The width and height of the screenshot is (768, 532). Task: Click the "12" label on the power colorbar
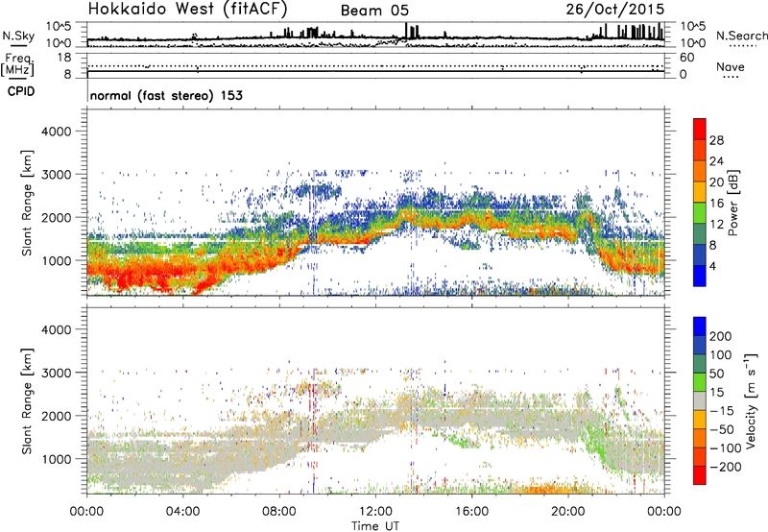tap(716, 225)
